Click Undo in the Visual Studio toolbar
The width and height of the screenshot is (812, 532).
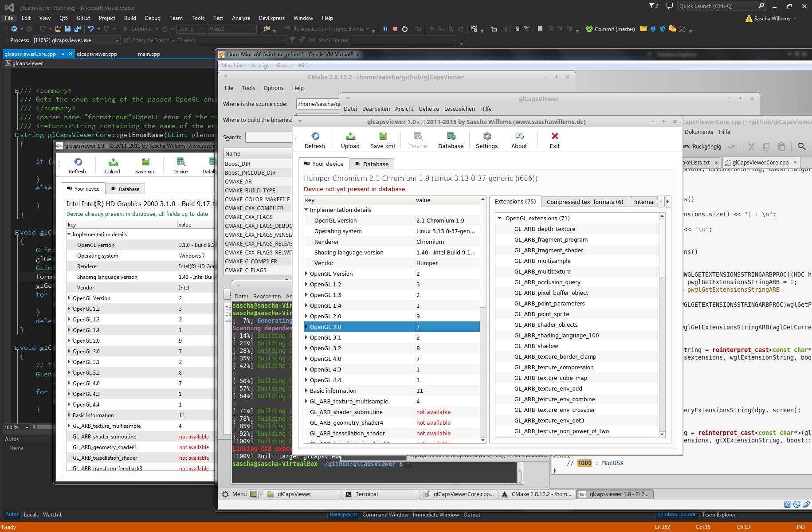[x=91, y=29]
